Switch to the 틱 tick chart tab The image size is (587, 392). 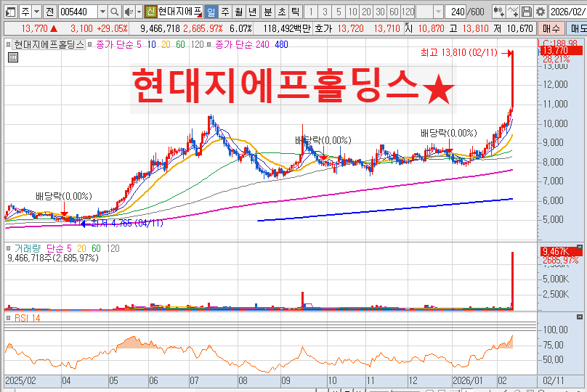[296, 12]
